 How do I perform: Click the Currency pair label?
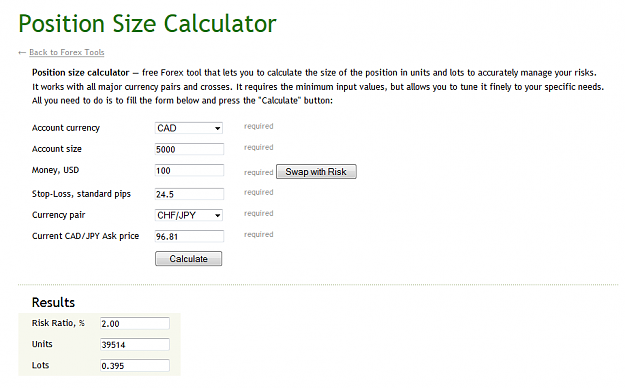pos(59,215)
